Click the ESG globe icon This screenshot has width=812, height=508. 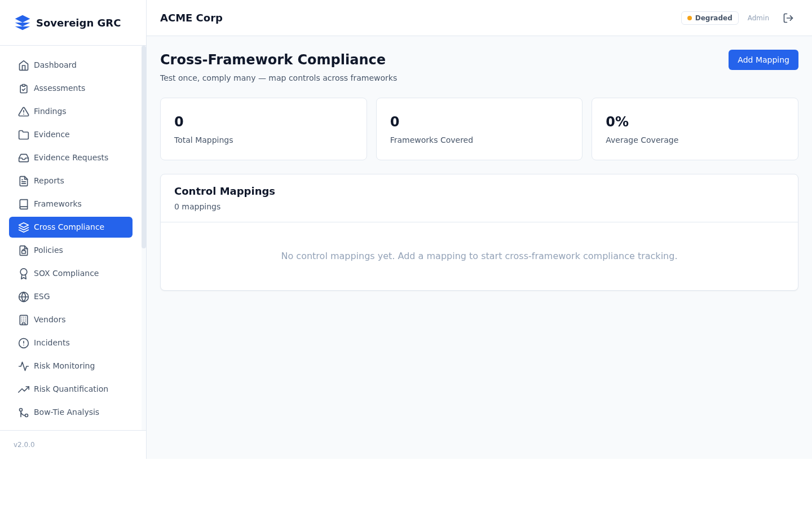click(24, 296)
